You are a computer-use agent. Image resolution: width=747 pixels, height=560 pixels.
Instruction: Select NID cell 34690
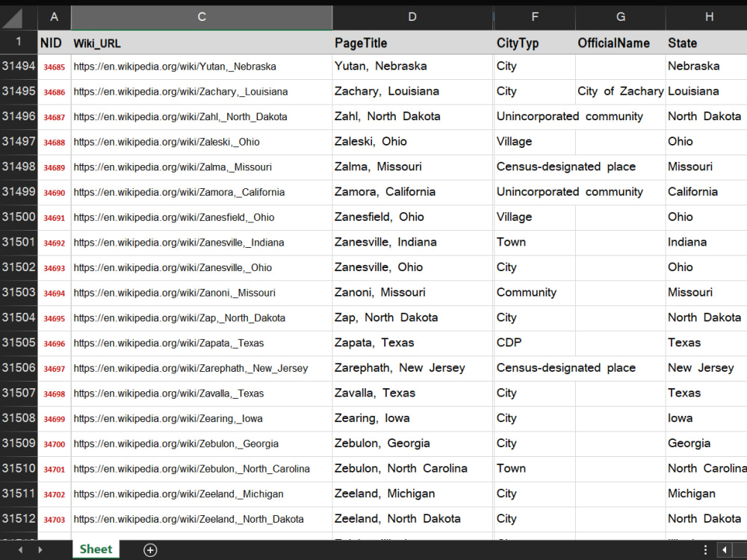(55, 193)
